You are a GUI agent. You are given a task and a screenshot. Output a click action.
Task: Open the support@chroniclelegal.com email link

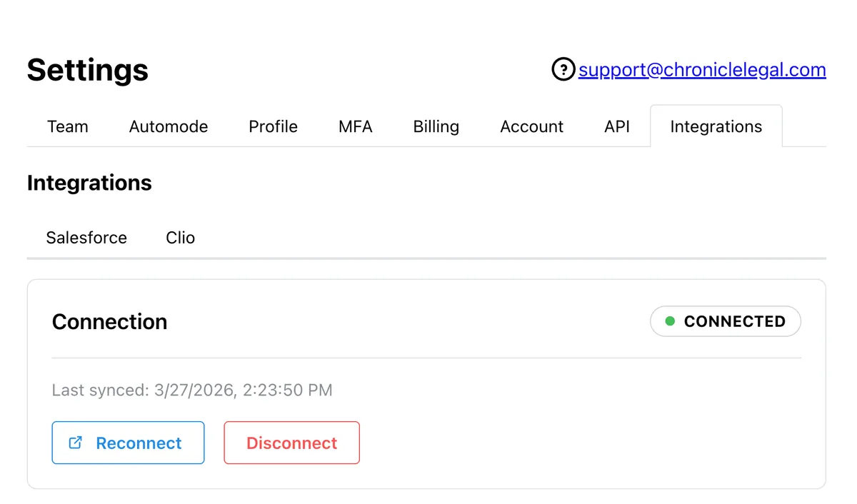702,69
